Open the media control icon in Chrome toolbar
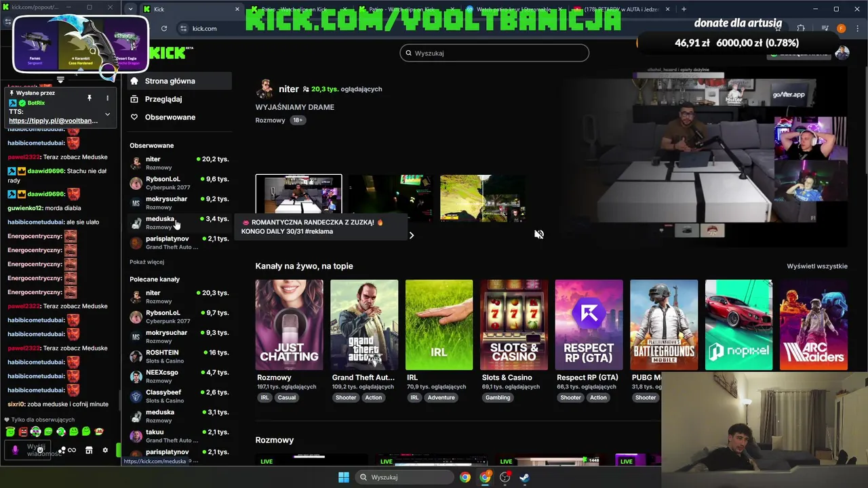This screenshot has height=488, width=868. (825, 28)
